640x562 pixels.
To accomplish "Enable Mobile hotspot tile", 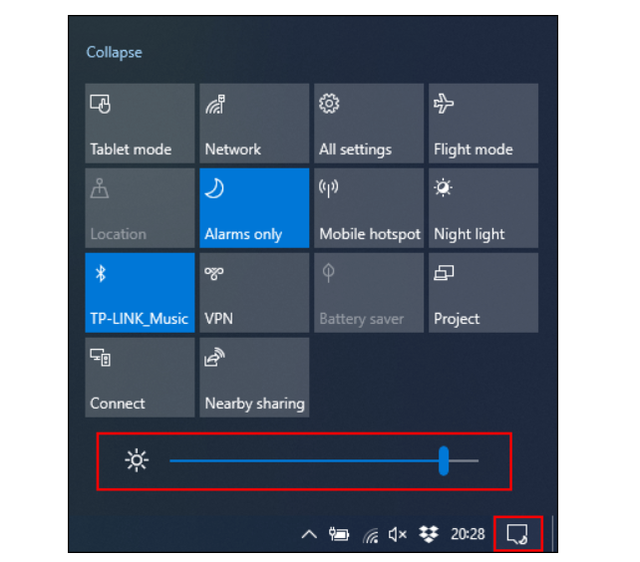I will 369,208.
